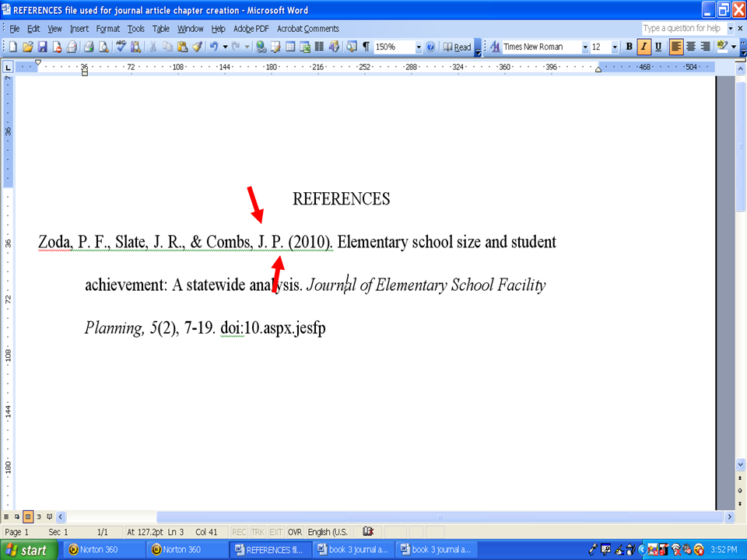Click the TRK track changes status indicator

(x=258, y=532)
